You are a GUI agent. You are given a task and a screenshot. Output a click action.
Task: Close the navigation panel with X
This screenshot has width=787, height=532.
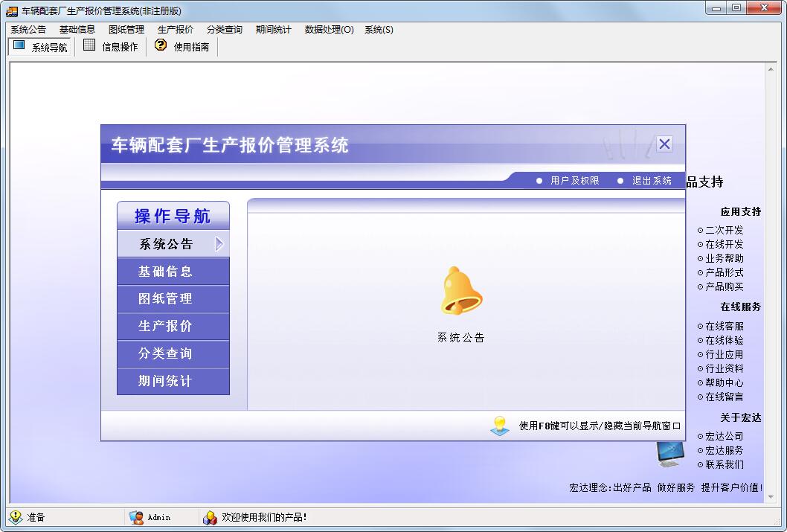[x=664, y=144]
